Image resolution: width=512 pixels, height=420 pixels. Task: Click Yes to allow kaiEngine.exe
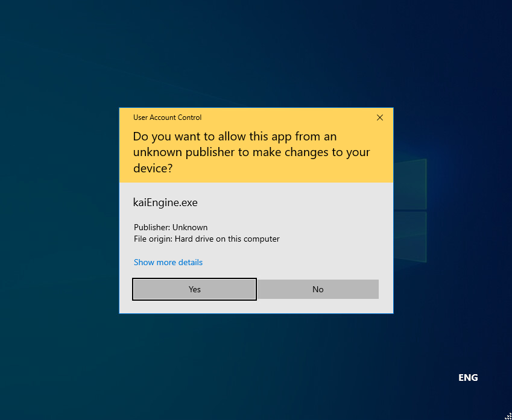194,289
